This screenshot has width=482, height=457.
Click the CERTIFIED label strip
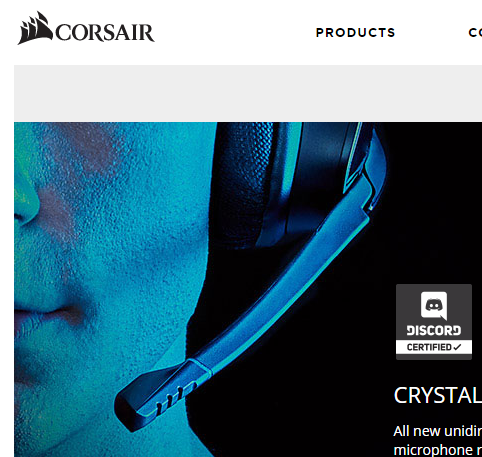tap(434, 347)
